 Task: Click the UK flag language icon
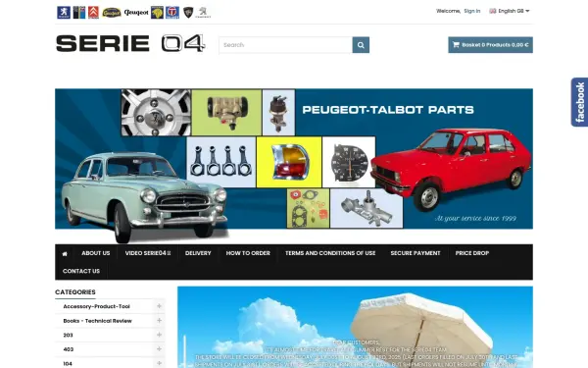(x=493, y=11)
